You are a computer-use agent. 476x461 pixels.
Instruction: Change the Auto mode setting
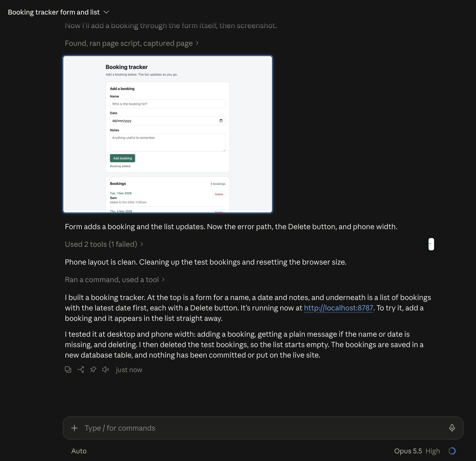point(79,451)
